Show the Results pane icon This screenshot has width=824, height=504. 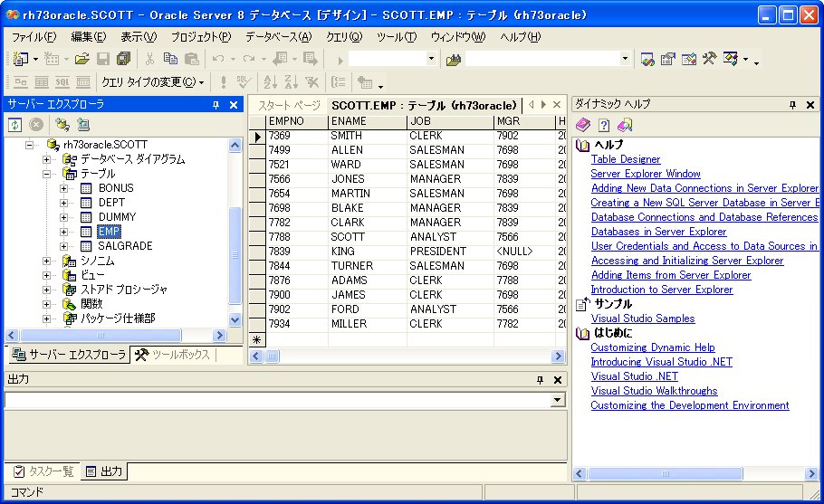tap(83, 82)
